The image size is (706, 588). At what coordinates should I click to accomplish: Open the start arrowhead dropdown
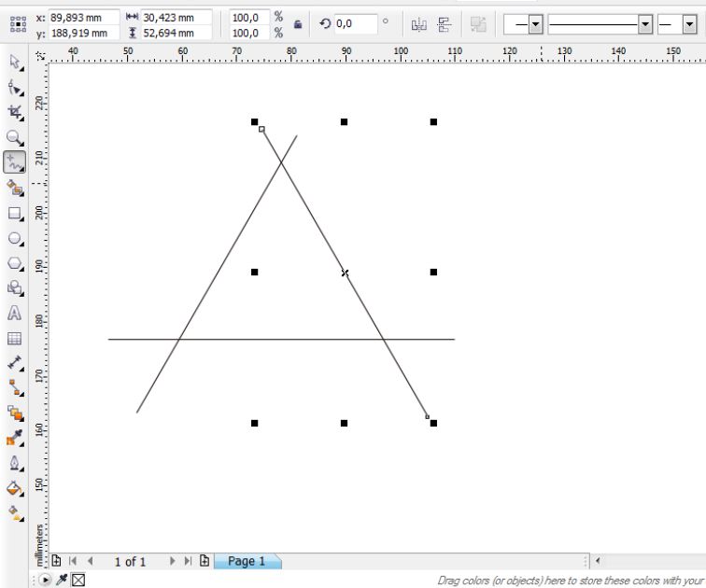point(535,24)
